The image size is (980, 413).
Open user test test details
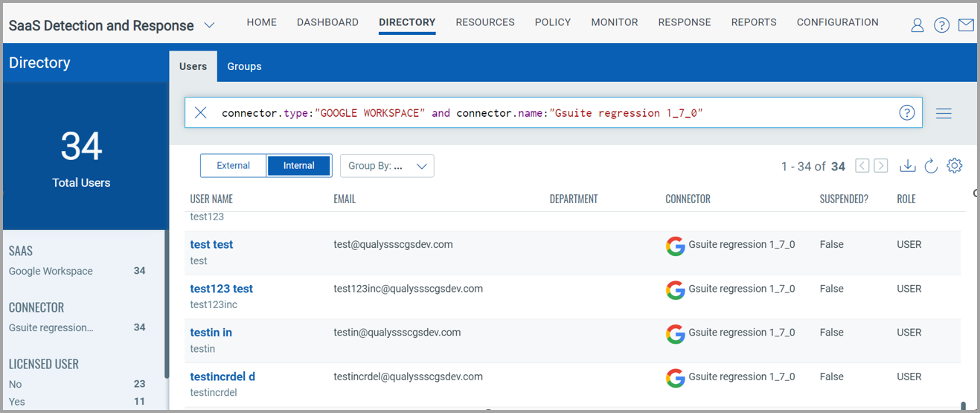click(x=211, y=244)
